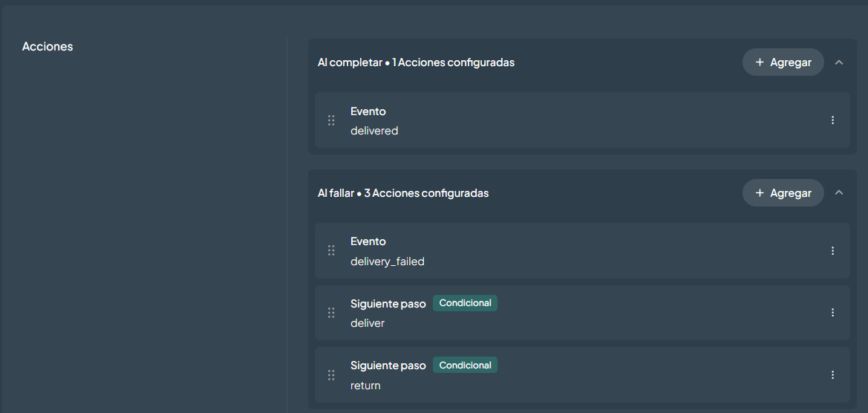Click the Al completar section header text
Image resolution: width=868 pixels, height=413 pixels.
(x=417, y=62)
